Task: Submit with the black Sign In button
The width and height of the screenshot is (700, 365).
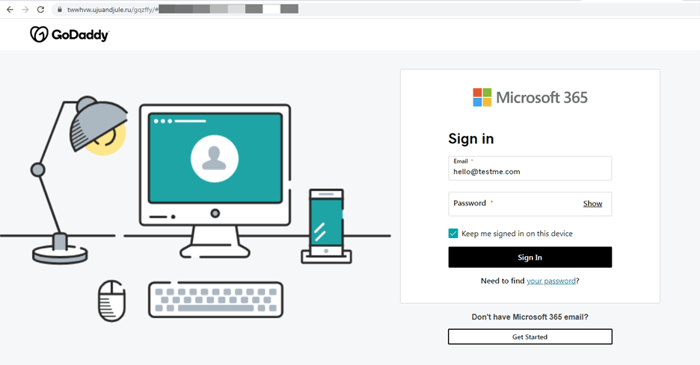Action: 530,257
